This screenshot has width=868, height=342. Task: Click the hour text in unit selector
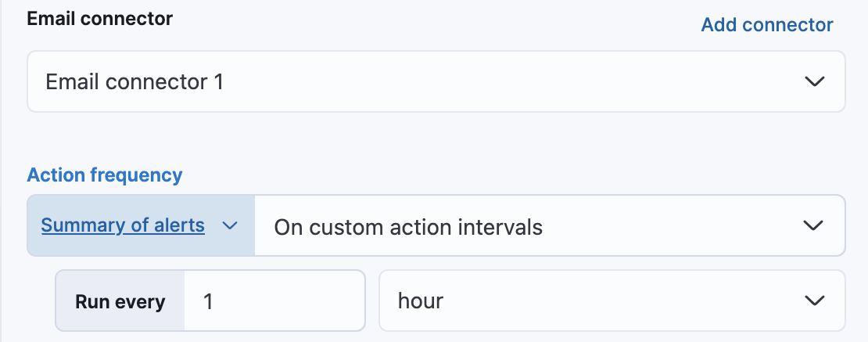coord(421,301)
